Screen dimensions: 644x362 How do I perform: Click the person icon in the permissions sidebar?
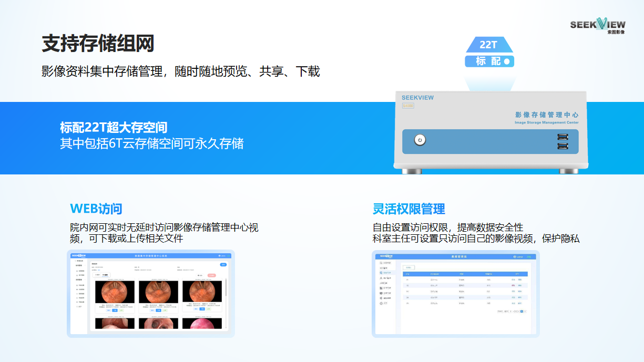tap(381, 278)
